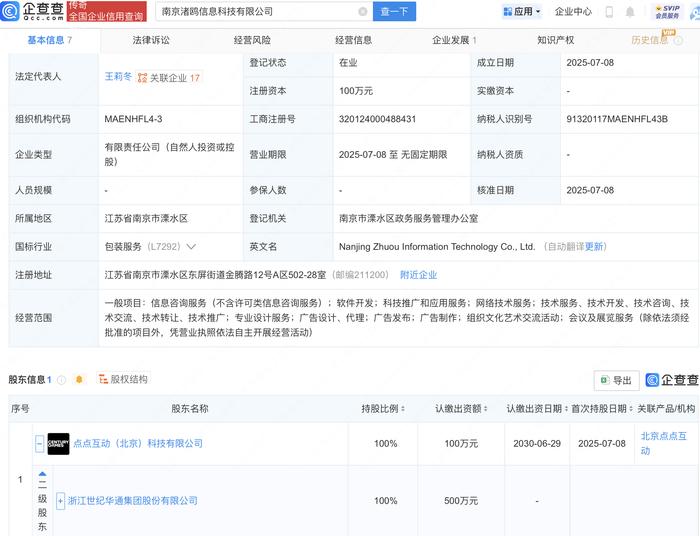700x536 pixels.
Task: Select taxpayer ID 91320117MAENHFL43B
Action: 617,119
